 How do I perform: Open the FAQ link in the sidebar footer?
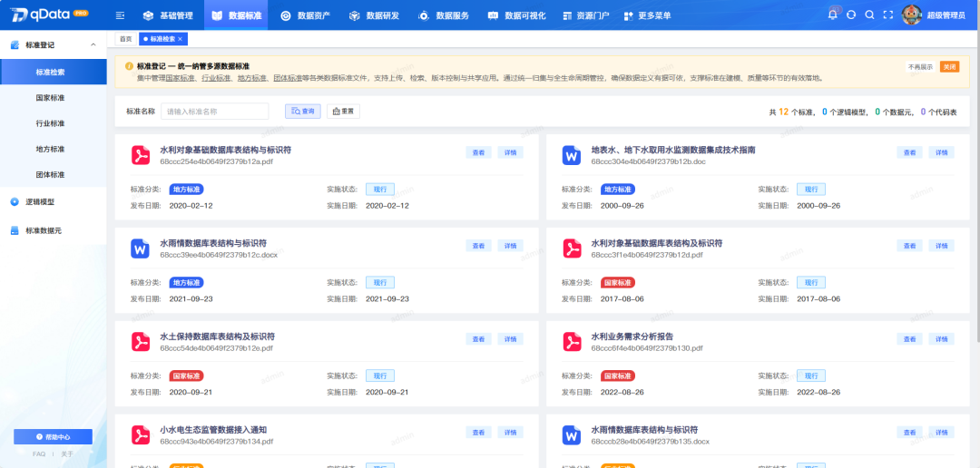(x=39, y=454)
